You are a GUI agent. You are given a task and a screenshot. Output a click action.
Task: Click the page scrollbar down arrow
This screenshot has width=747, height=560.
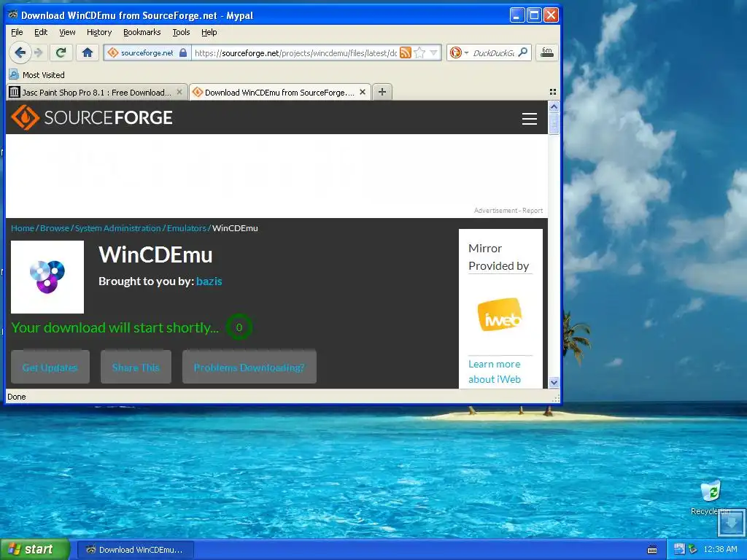554,382
